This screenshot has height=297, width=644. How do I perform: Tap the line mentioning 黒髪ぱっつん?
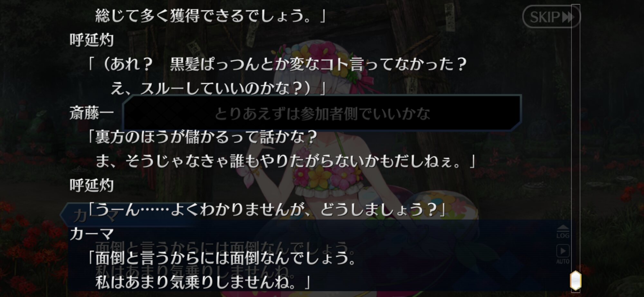tap(277, 65)
